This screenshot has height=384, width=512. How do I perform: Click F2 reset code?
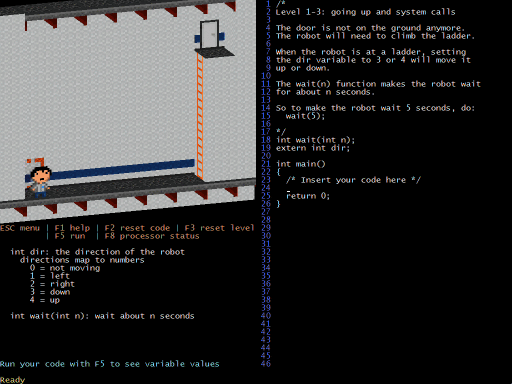coord(137,228)
